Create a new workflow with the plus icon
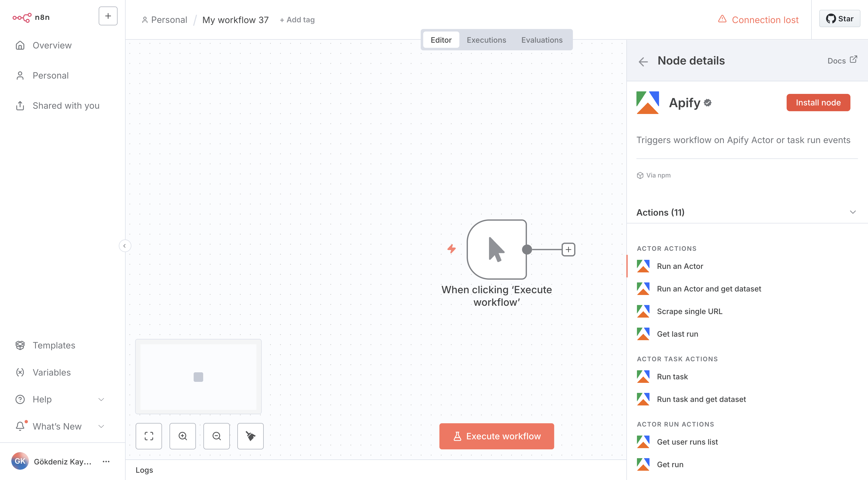868x480 pixels. click(108, 16)
